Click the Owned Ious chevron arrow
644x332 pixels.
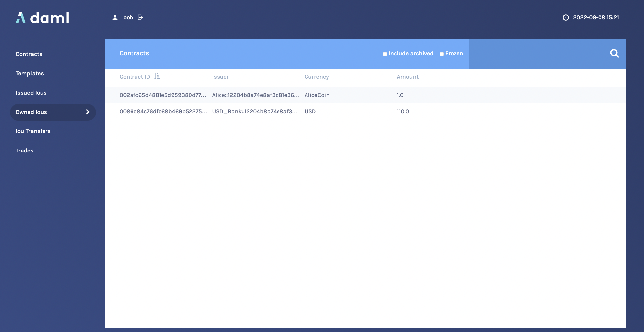88,112
